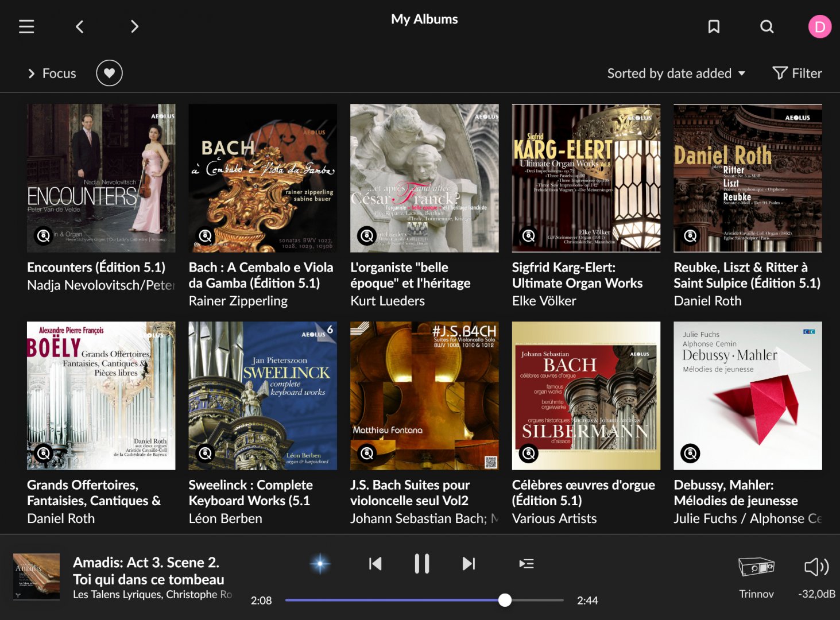The height and width of the screenshot is (620, 840).
Task: Open Daniel Roth Ritter Liszt Reubke cover
Action: pos(748,178)
